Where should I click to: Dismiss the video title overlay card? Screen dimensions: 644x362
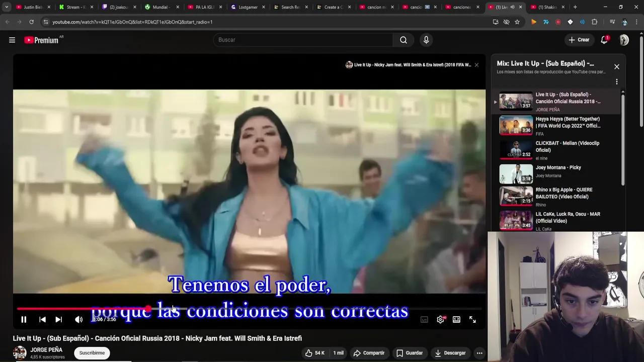[x=476, y=65]
